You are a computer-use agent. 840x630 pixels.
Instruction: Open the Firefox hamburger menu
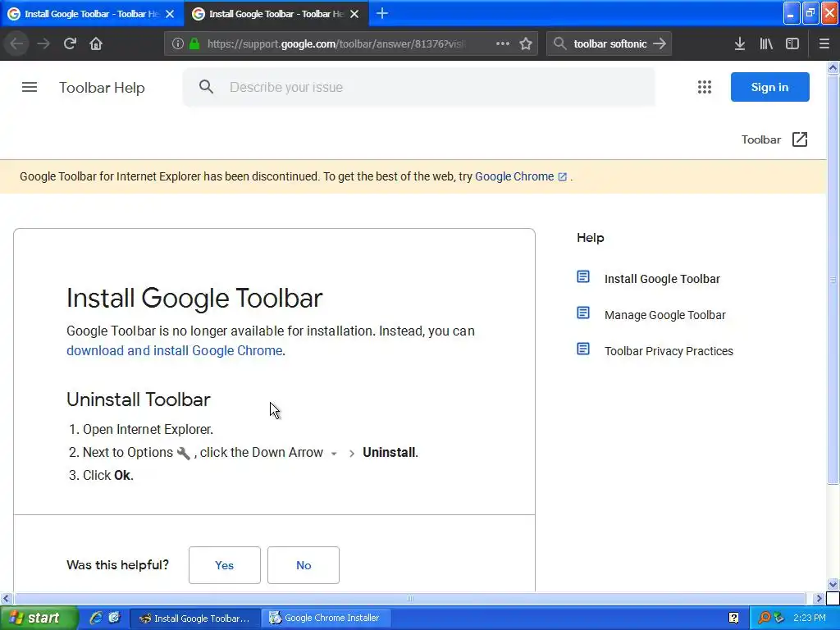[824, 43]
